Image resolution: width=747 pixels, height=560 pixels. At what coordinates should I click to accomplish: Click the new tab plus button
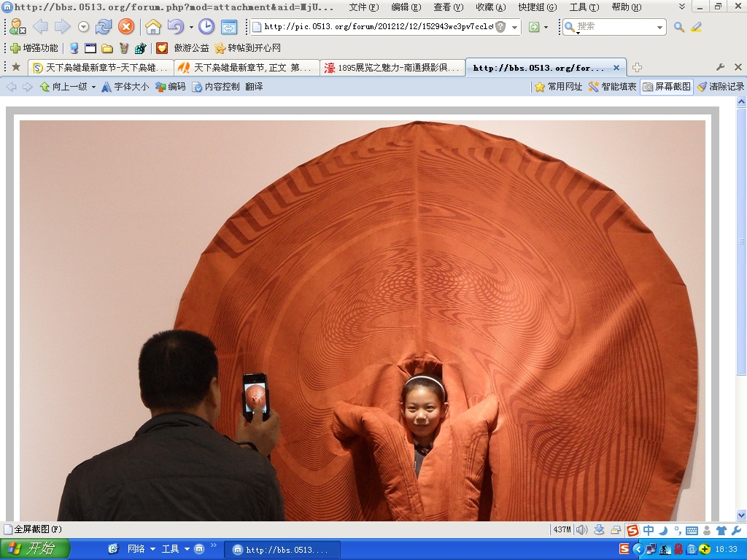pos(637,67)
